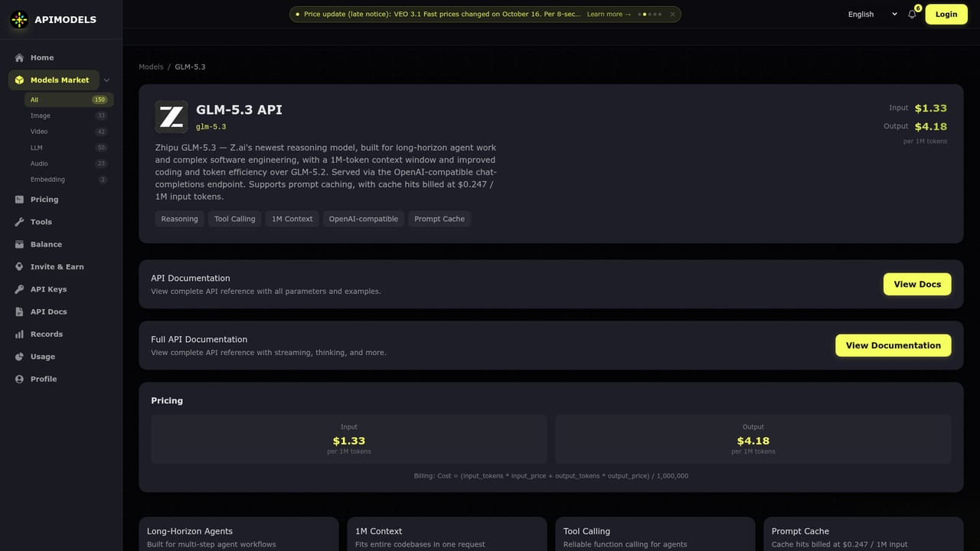Collapse the Models Market submenu chevron
This screenshot has height=551, width=980.
(106, 80)
